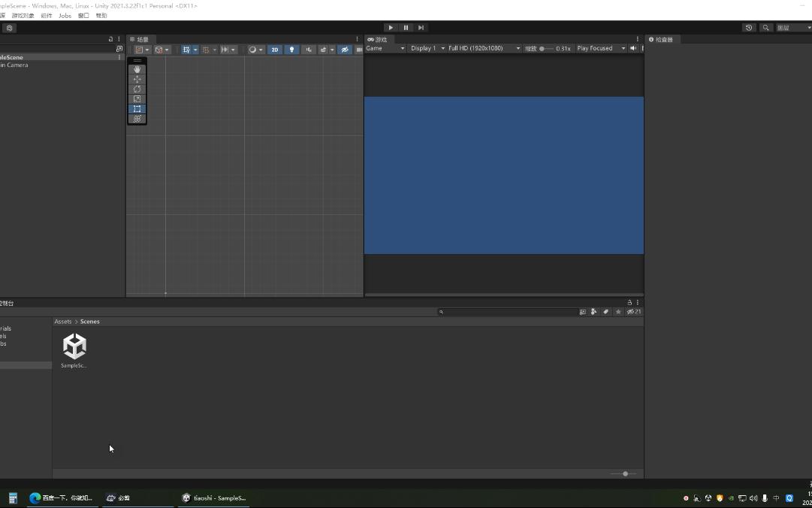This screenshot has height=508, width=812.
Task: Open the Display 1 dropdown in Game view
Action: [x=425, y=48]
